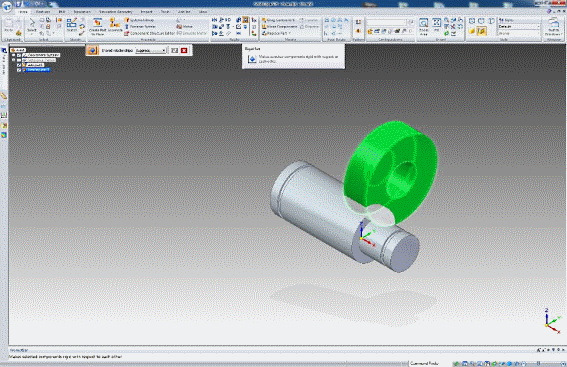This screenshot has height=367, width=567.
Task: Open the ground relationships dropdown in command bar
Action: click(150, 51)
